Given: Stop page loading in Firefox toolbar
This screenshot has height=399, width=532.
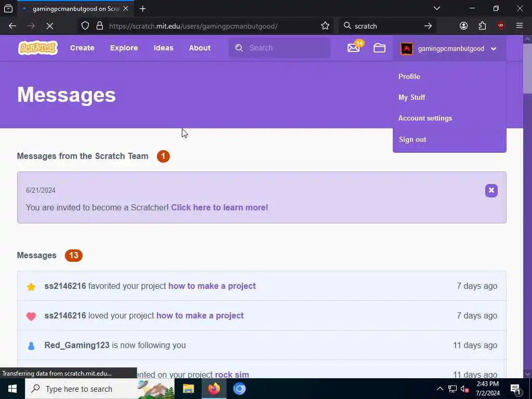Looking at the screenshot, I should (50, 26).
